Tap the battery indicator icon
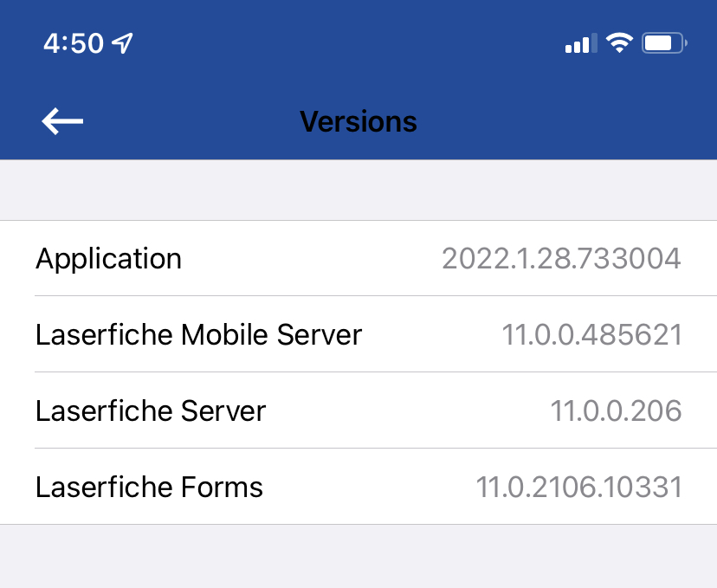The width and height of the screenshot is (717, 588). coord(663,42)
